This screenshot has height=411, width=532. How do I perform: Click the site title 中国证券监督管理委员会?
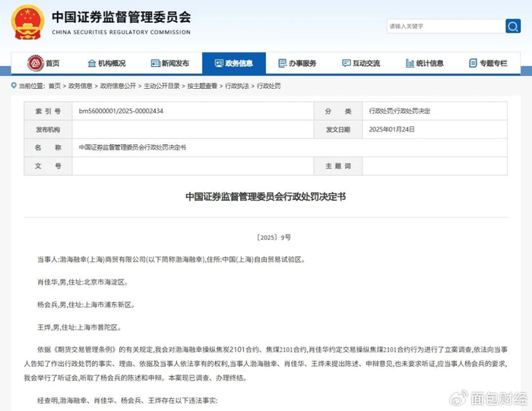click(121, 17)
